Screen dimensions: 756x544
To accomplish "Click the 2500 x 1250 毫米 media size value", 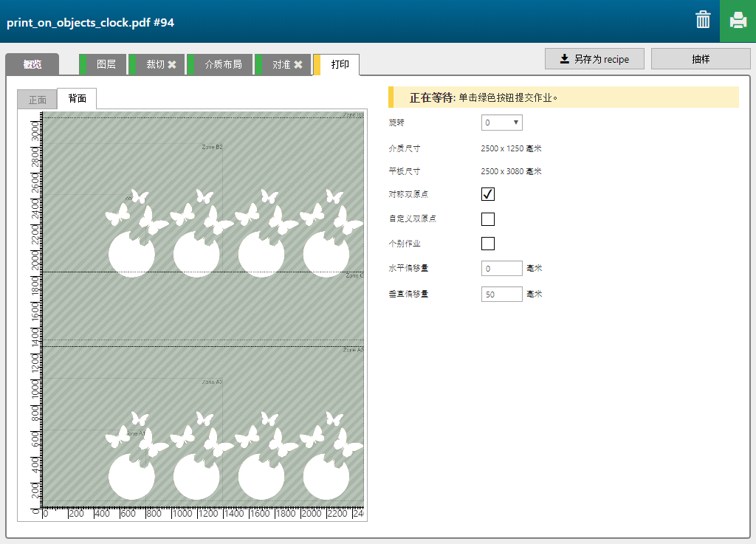I will click(x=511, y=148).
